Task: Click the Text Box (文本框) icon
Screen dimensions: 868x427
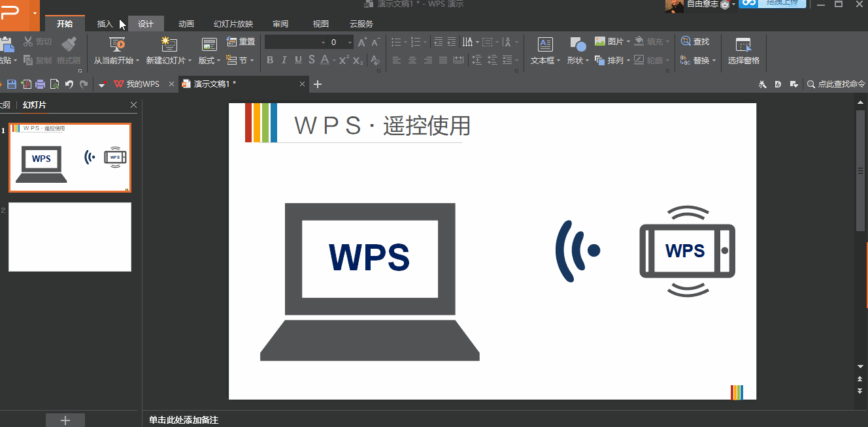Action: pos(545,44)
